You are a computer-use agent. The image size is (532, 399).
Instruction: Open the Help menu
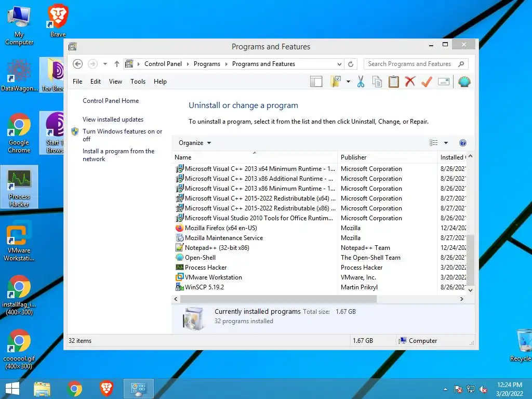pos(160,82)
